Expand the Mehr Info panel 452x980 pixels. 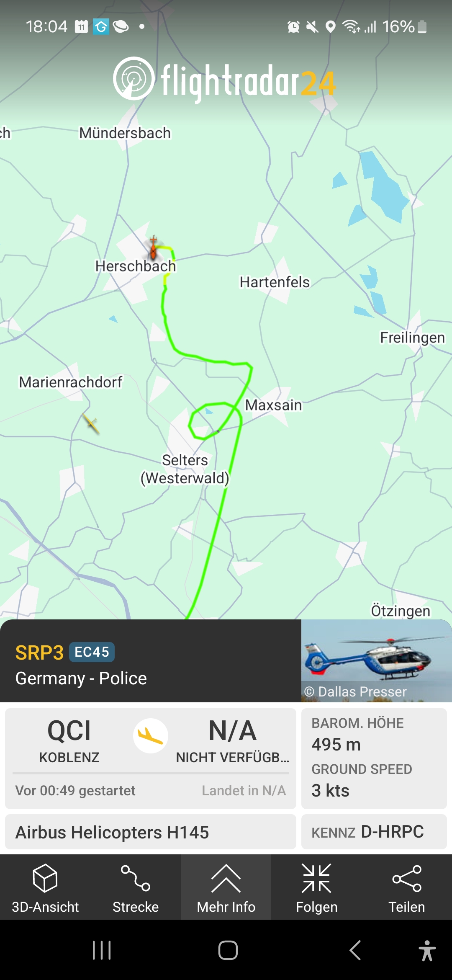226,888
